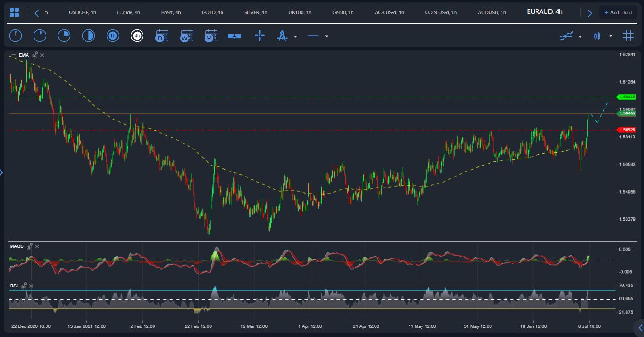Select the smallest pie timeframe icon
The height and width of the screenshot is (337, 644).
[x=15, y=35]
